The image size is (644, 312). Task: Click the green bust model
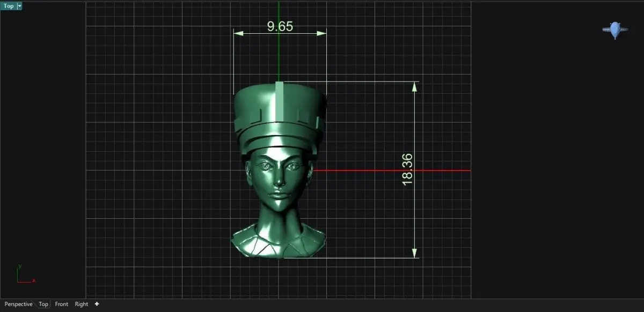click(x=279, y=170)
